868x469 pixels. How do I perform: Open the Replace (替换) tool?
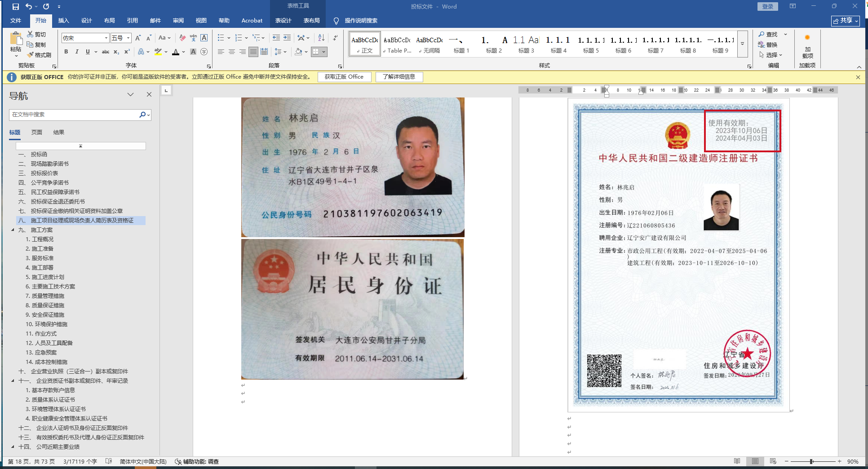(x=768, y=44)
